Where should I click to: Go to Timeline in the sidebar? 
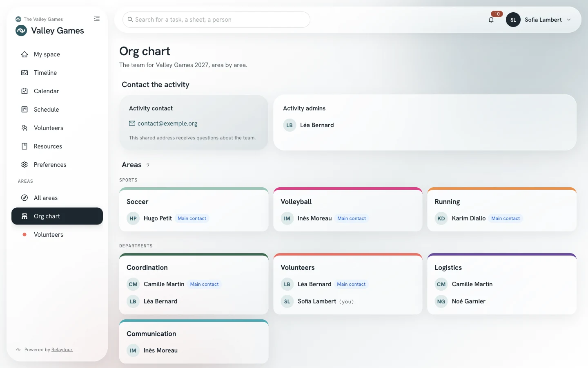tap(57, 73)
